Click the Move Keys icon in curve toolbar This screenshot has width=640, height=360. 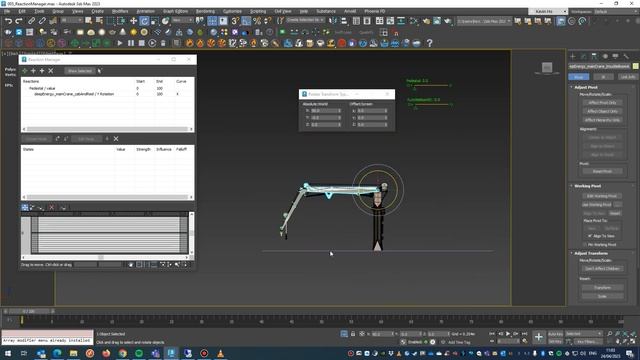[x=25, y=207]
